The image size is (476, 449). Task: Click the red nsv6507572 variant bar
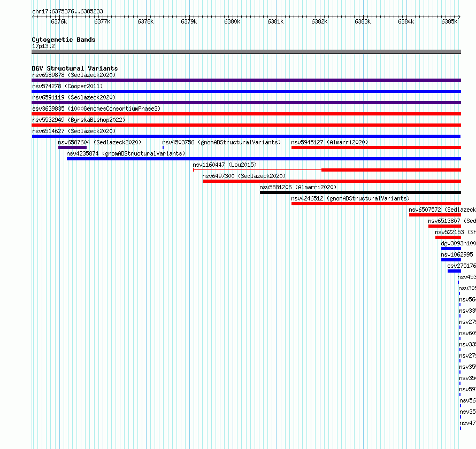[435, 215]
